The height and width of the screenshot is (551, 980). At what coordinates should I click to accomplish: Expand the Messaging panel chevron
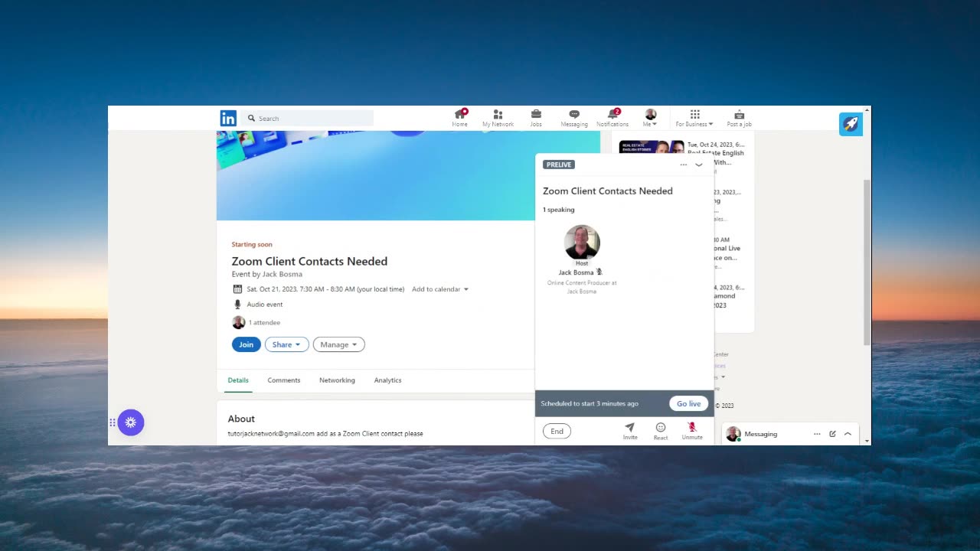(848, 434)
